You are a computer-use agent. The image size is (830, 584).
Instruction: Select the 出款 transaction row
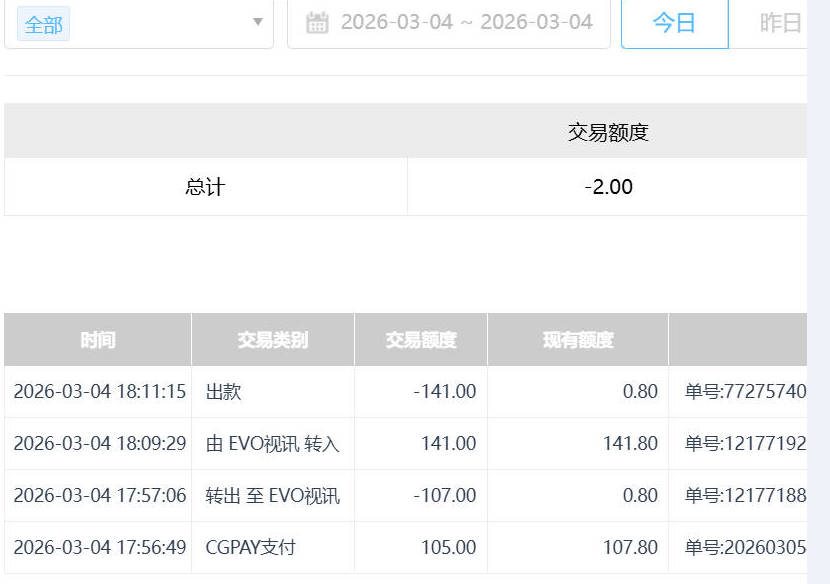click(224, 392)
